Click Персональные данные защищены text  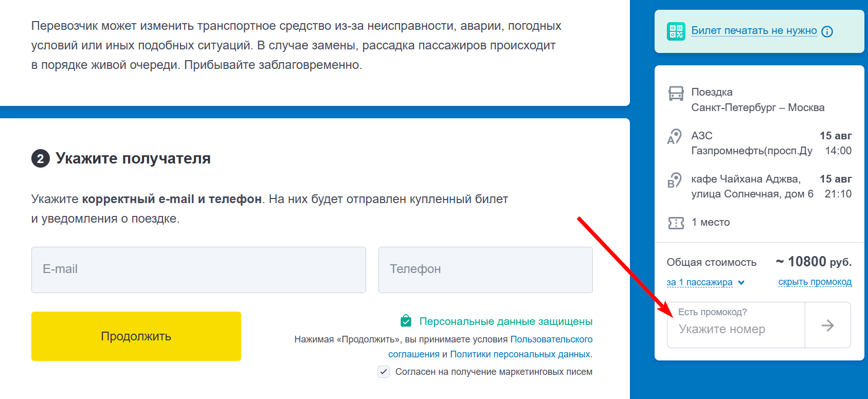point(506,321)
